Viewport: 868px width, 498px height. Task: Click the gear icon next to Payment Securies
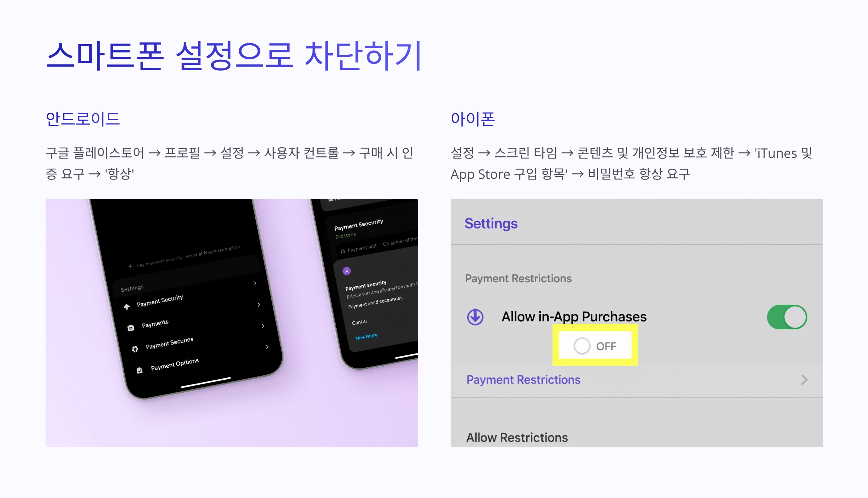[x=135, y=349]
